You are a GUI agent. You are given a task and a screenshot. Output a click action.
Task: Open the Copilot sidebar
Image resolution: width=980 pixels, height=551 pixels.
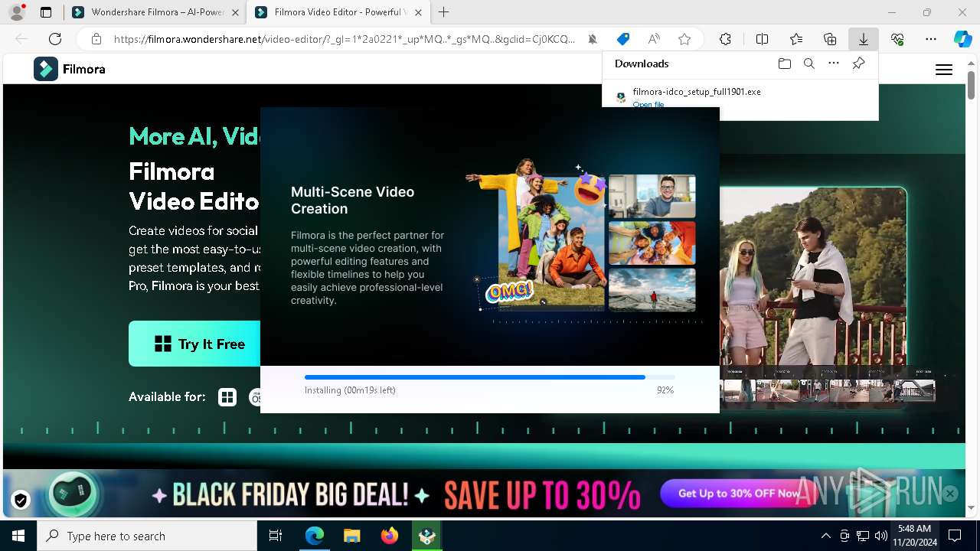(962, 39)
